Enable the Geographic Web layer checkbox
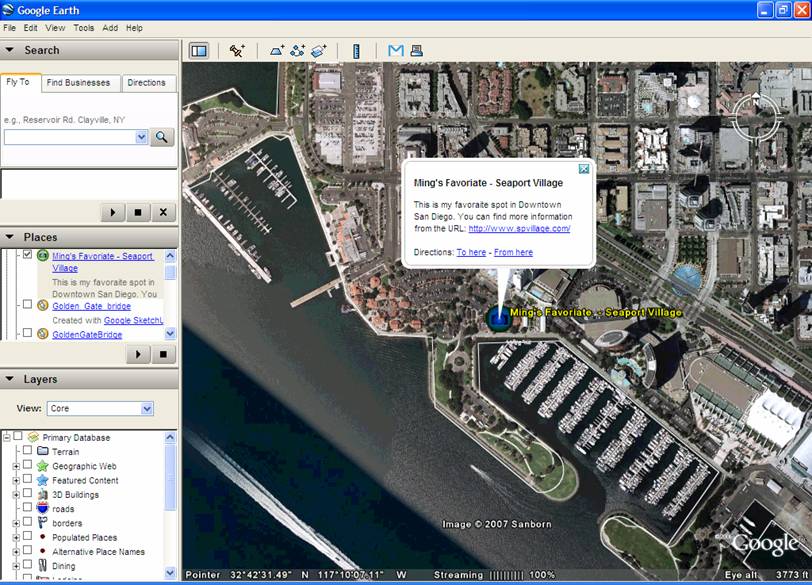 point(27,465)
